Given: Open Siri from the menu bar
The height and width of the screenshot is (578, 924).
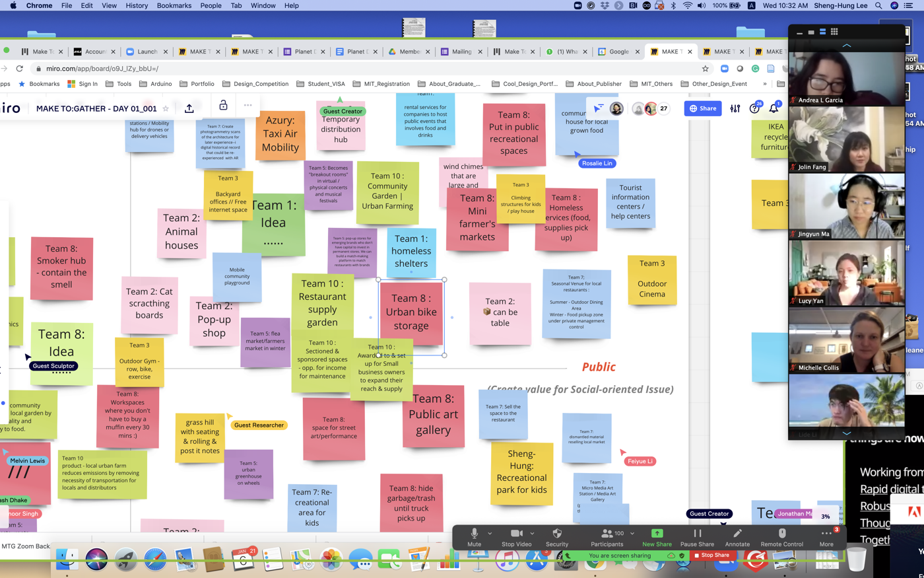Looking at the screenshot, I should pyautogui.click(x=894, y=5).
